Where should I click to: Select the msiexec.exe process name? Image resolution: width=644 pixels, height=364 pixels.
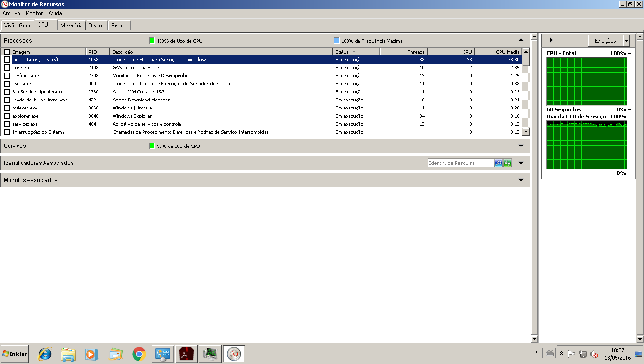click(x=25, y=108)
